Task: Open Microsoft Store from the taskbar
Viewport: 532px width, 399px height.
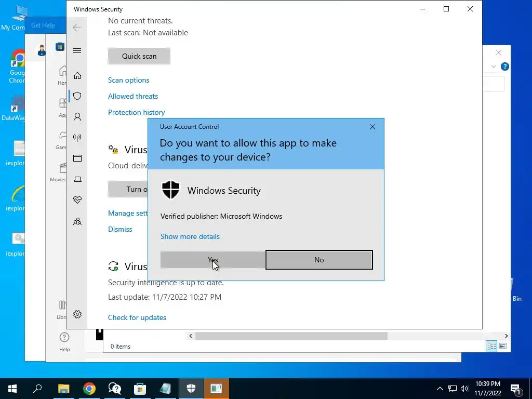Action: [140, 389]
